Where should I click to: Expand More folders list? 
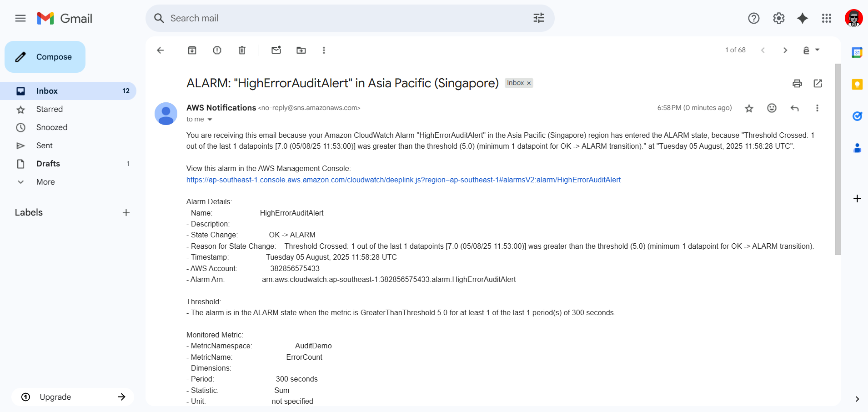tap(68, 182)
